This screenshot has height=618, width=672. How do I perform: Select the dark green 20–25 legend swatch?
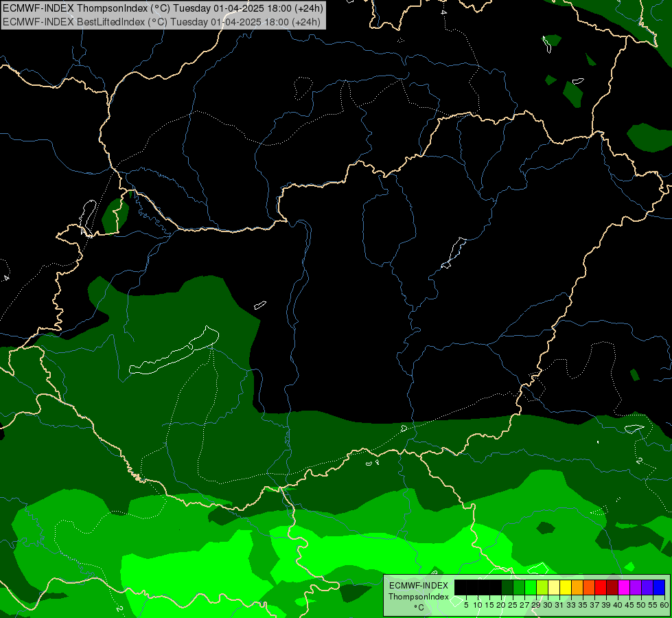[x=507, y=587]
